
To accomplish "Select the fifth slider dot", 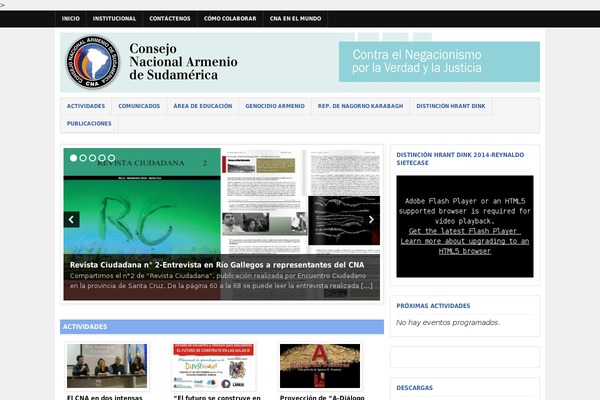I will pyautogui.click(x=111, y=158).
